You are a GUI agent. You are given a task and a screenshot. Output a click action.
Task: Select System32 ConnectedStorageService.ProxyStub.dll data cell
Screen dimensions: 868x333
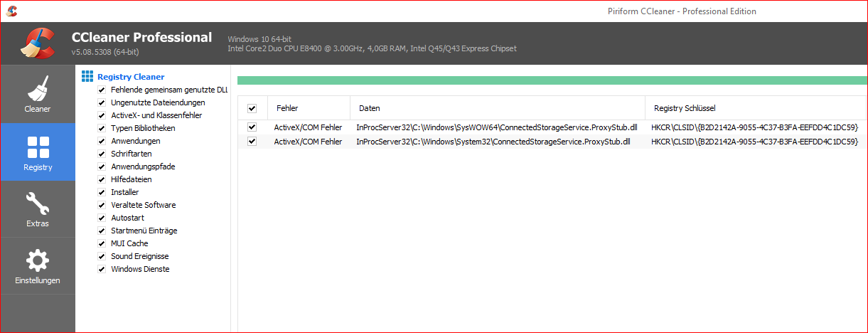(x=493, y=142)
